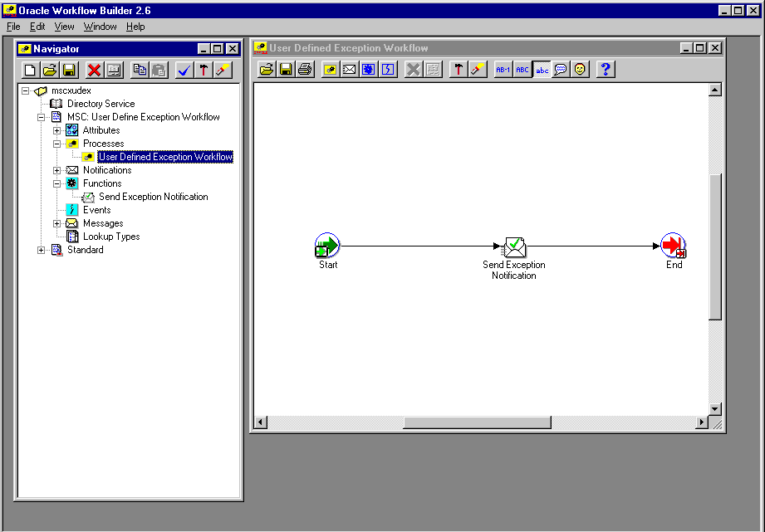
Task: Expand the Messages tree node
Action: tap(56, 223)
